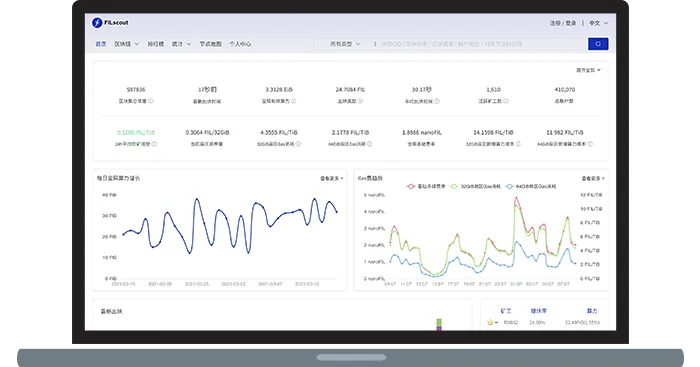Viewport: 700px width, 367px height.
Task: Click info icon under 30.17秒 stat
Action: pos(437,101)
